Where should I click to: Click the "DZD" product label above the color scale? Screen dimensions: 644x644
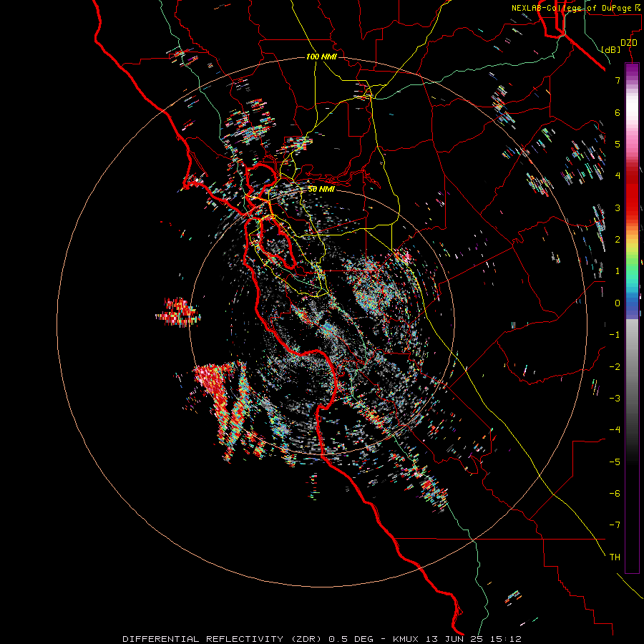[x=628, y=43]
